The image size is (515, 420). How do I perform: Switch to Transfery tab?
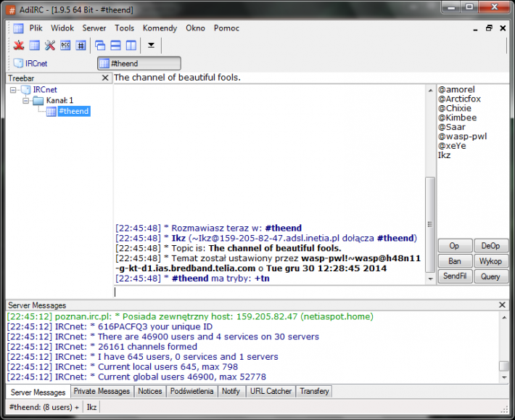[x=314, y=391]
